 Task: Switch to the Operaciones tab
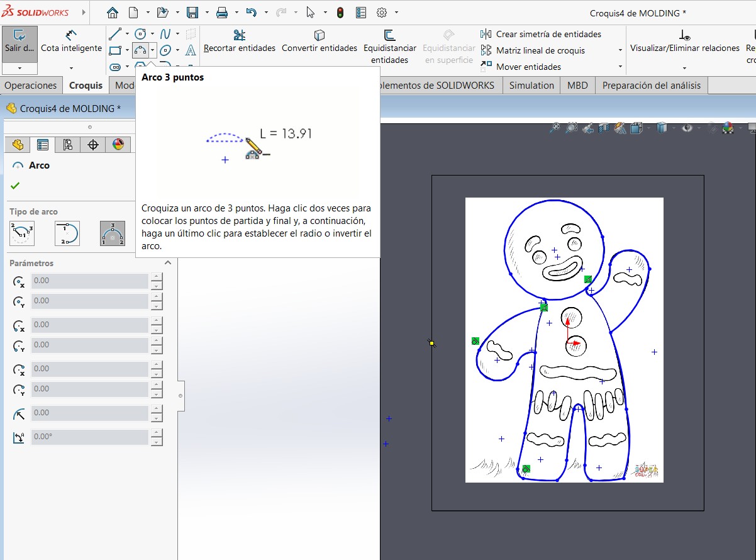[31, 86]
